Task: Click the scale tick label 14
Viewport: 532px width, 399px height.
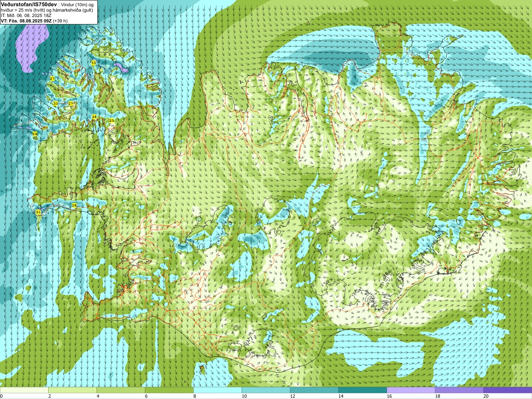Action: [341, 396]
